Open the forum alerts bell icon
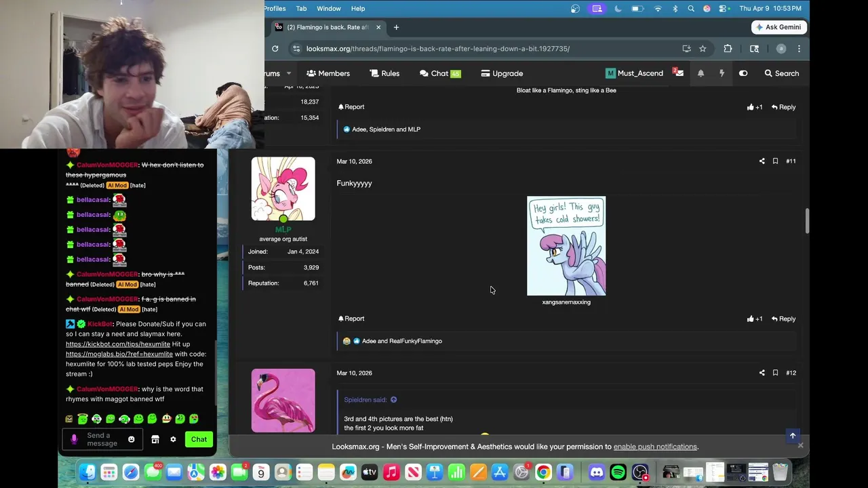868x488 pixels. tap(701, 73)
